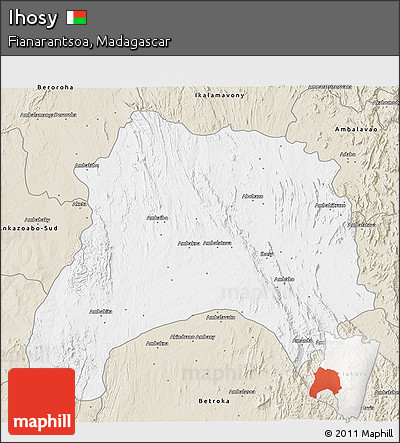
Task: Click the Ankazoabo-Sud map label
Action: click(x=29, y=228)
